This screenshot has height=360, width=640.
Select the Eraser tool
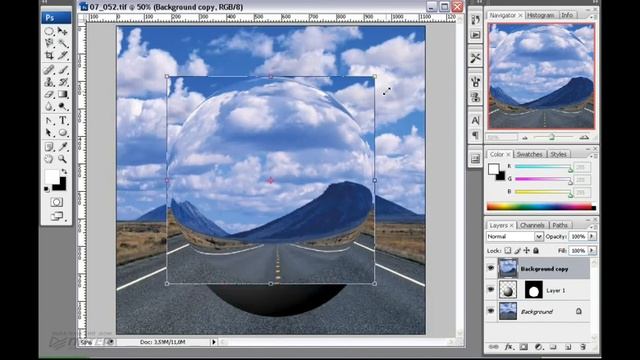point(49,94)
